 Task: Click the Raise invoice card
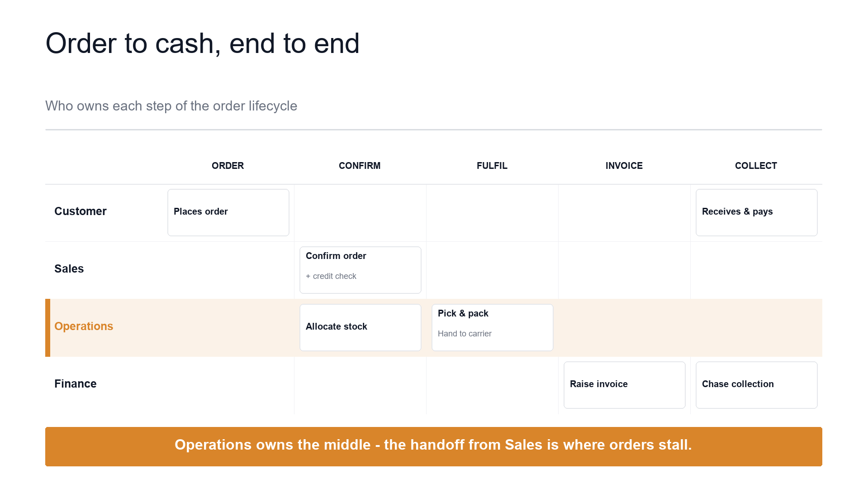tap(624, 385)
